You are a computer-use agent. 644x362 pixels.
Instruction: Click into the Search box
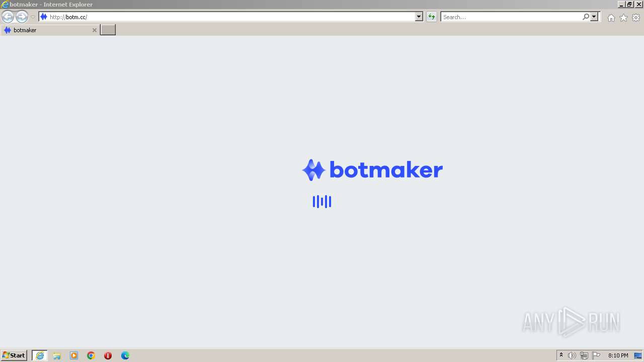511,17
